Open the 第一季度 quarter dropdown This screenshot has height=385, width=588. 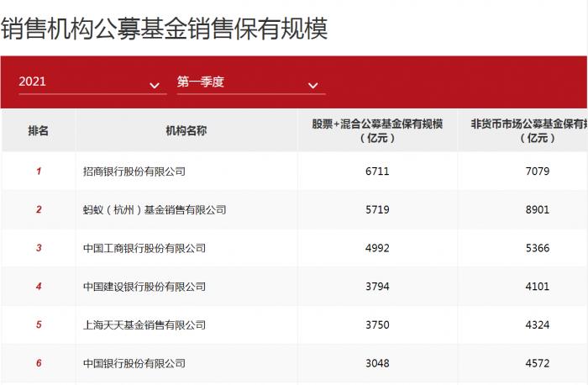(251, 82)
